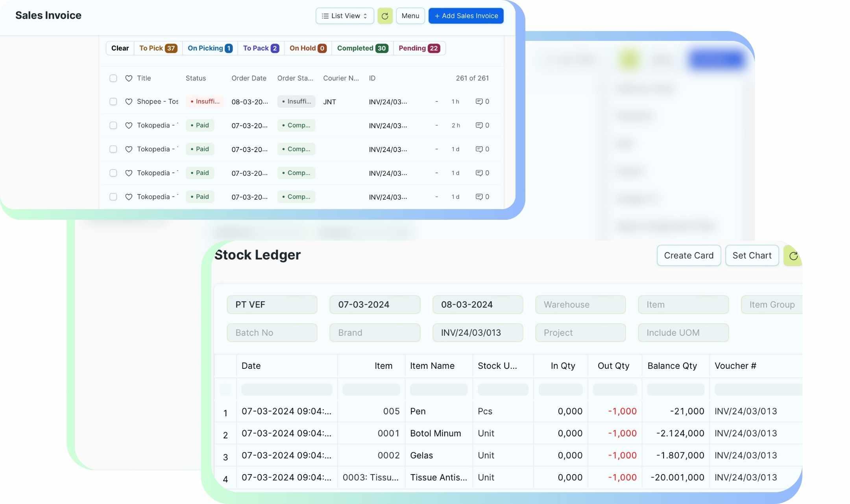850x504 pixels.
Task: Open the Item Group filter dropdown
Action: (771, 305)
